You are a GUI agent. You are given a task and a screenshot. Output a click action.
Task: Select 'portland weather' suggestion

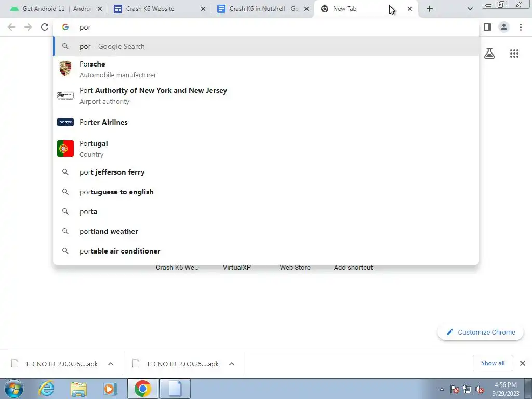[266, 231]
